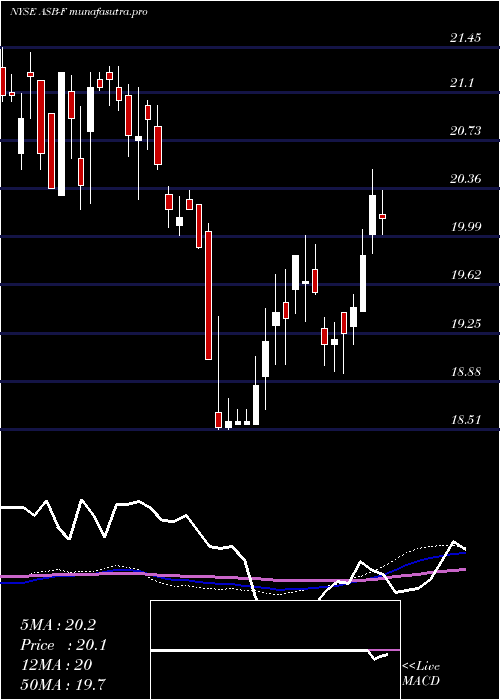The image size is (500, 700).
Task: Click inside the Live MACD inset chart
Action: [x=275, y=650]
